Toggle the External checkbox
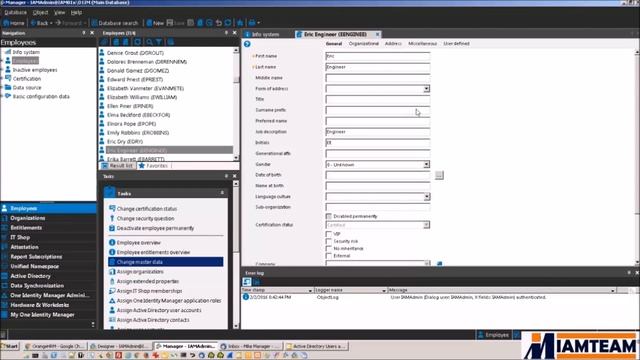This screenshot has height=360, width=640. [x=329, y=256]
